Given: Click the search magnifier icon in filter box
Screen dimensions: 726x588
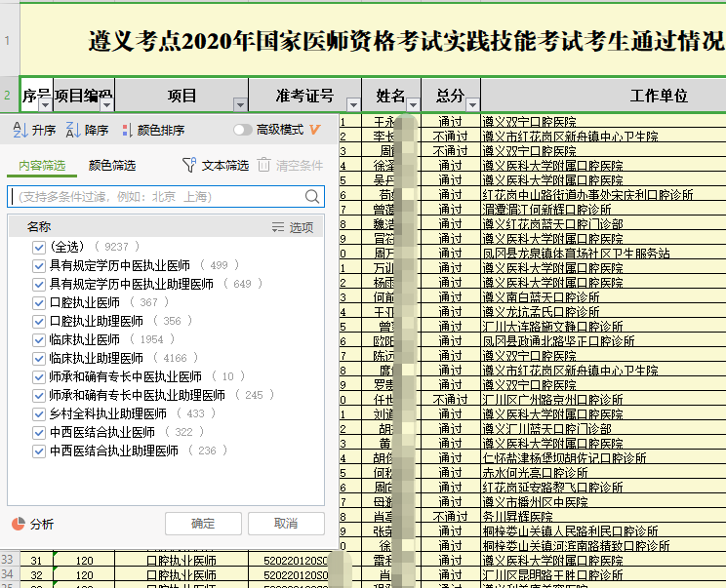Looking at the screenshot, I should coord(312,197).
